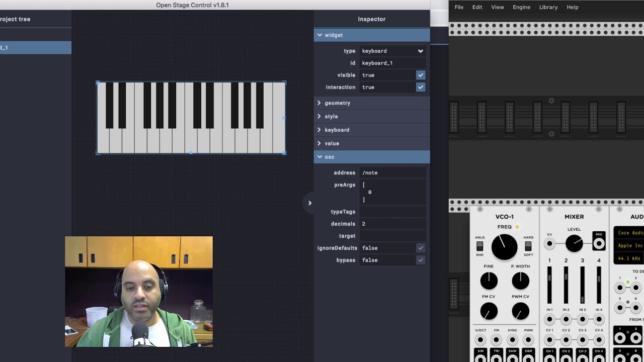Click the V/OCT input jack on VCO-1
644x362 pixels.
[480, 340]
